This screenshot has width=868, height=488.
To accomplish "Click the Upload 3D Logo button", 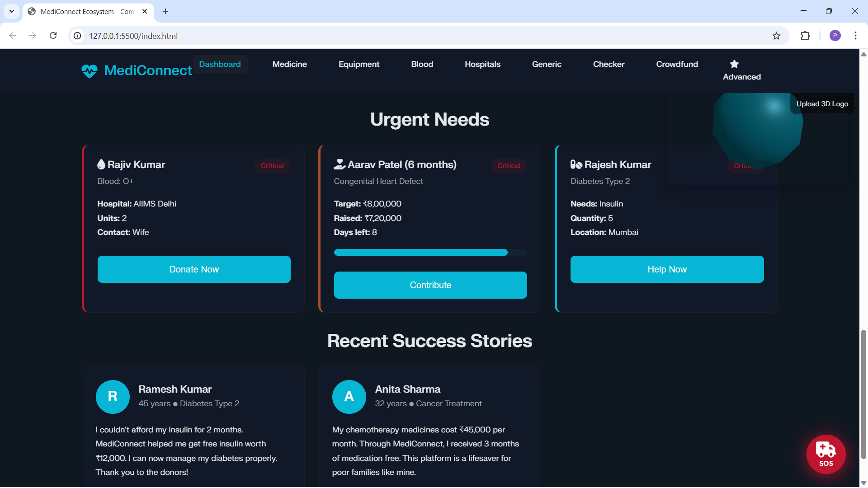I will (x=822, y=104).
